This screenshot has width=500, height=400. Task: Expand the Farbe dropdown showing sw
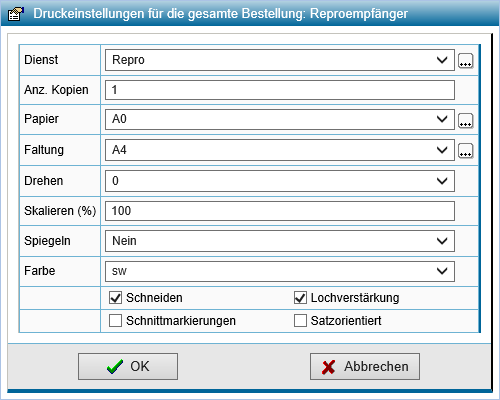tap(280, 271)
